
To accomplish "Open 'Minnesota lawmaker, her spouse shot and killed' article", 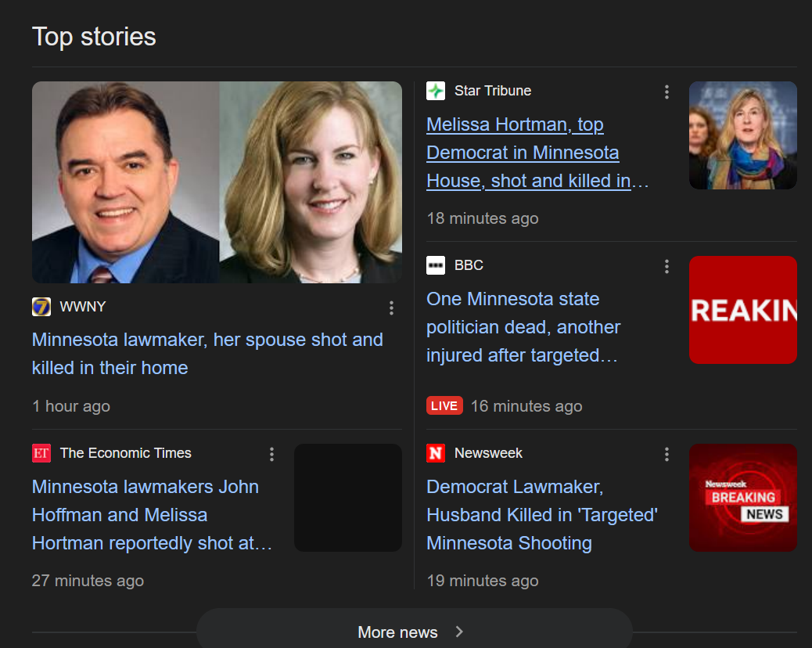I will [207, 354].
